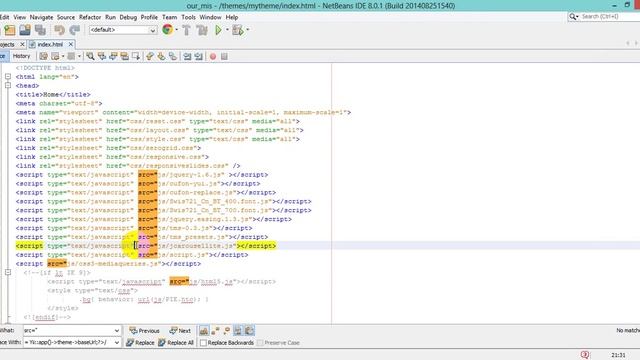The width and height of the screenshot is (640, 360).
Task: Build the project with hammer icon
Action: coord(187,30)
